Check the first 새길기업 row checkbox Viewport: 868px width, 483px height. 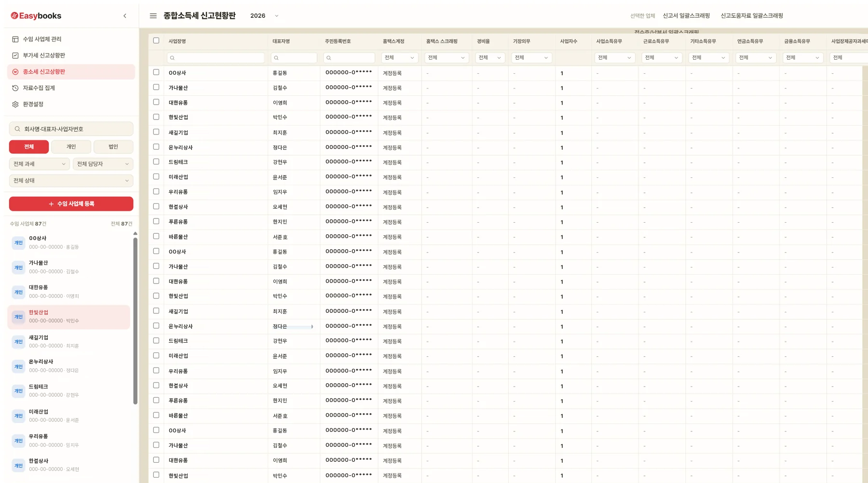156,132
